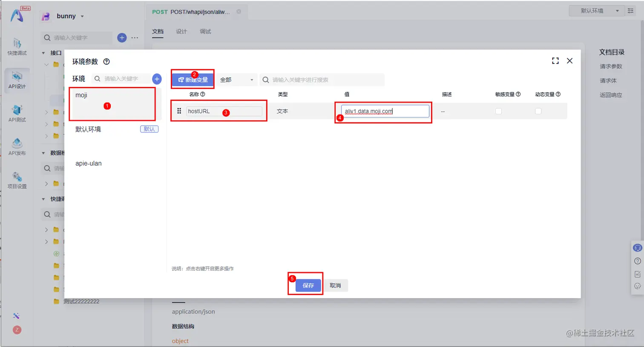Click the environment settings icon at top right
The image size is (644, 347).
coord(630,11)
